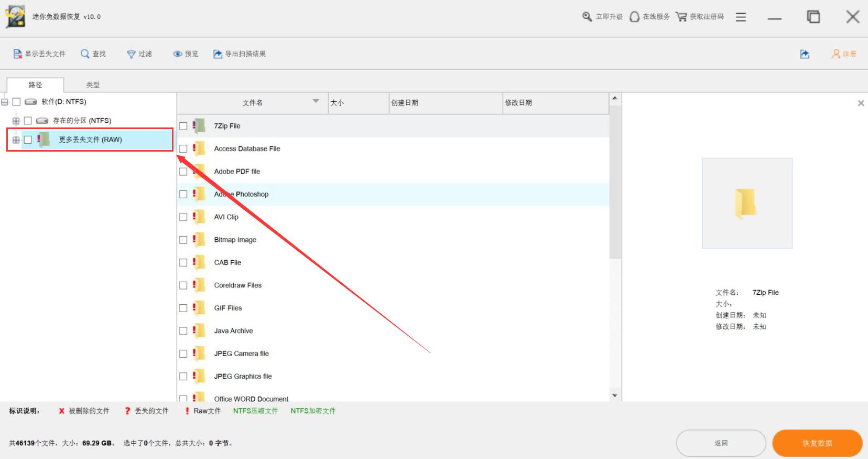The image size is (868, 459).
Task: Tick the JPEG Camera file checkbox
Action: click(183, 354)
